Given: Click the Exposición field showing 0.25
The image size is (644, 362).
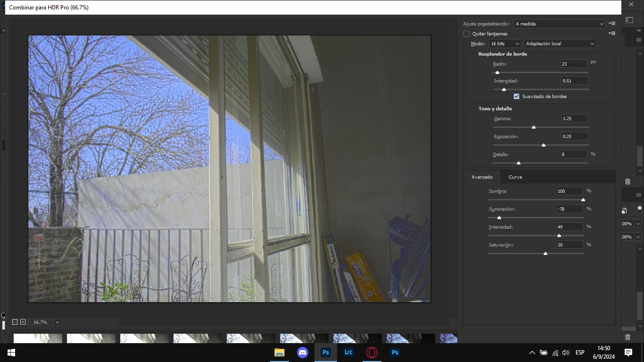Looking at the screenshot, I should pos(574,136).
